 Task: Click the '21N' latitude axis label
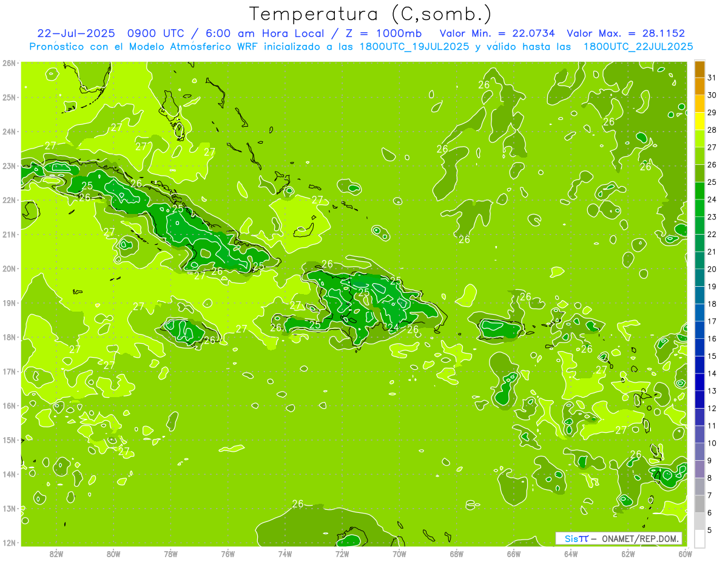pyautogui.click(x=8, y=234)
